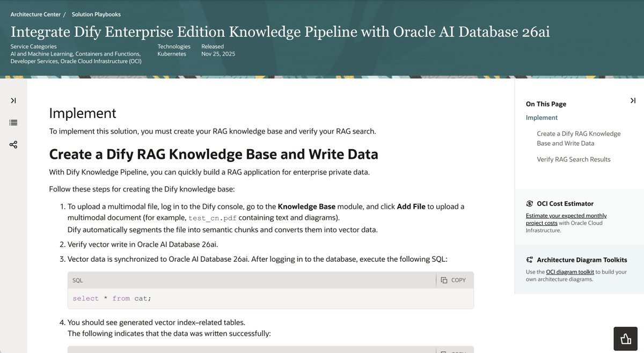Jump to Implement in On This Page
The image size is (644, 353).
click(541, 117)
